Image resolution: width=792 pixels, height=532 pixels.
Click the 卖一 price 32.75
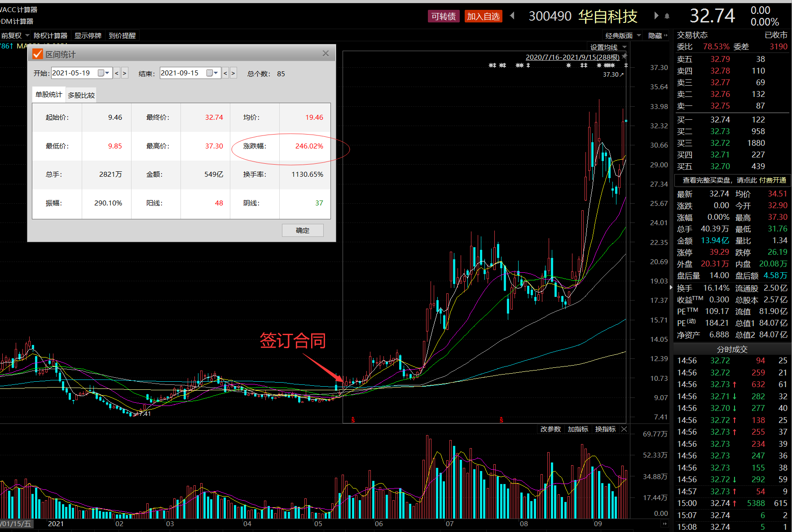click(x=720, y=106)
